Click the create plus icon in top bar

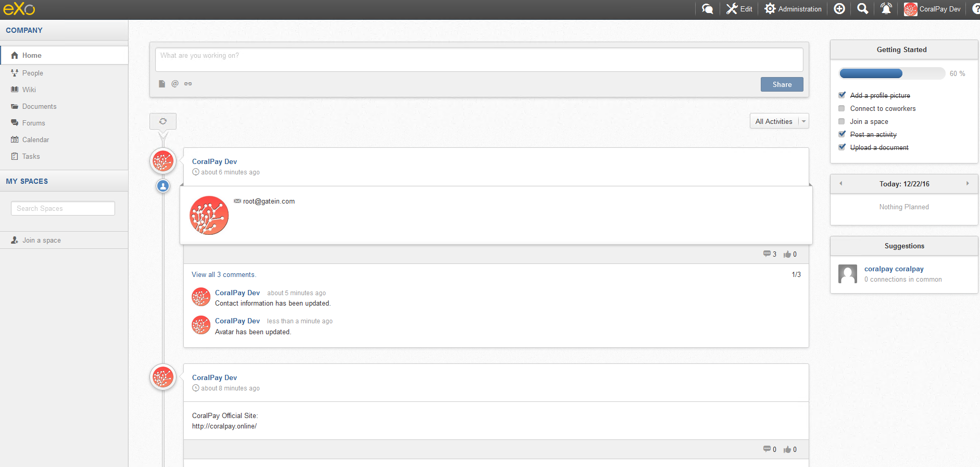click(x=839, y=9)
